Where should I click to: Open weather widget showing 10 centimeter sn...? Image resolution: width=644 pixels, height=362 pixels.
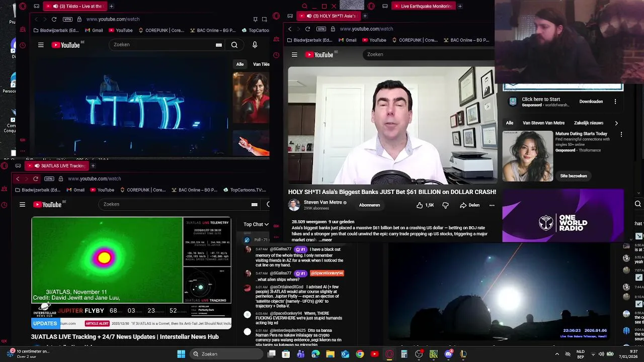(28, 354)
